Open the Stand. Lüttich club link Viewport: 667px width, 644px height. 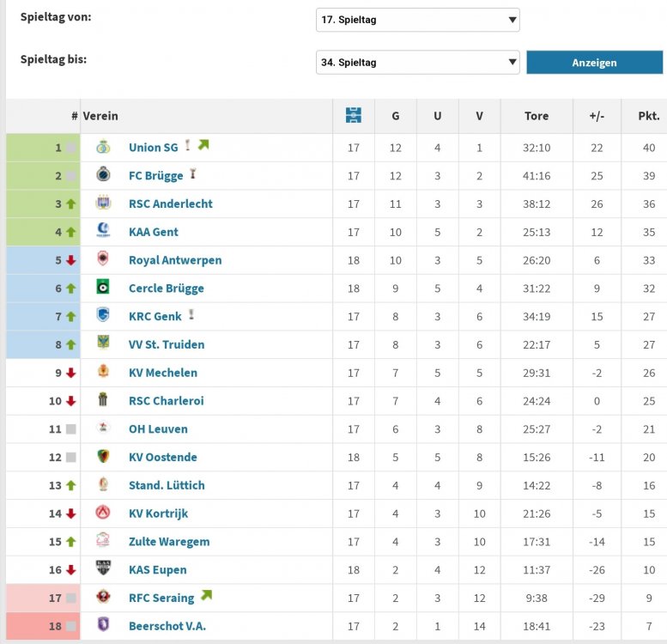tap(167, 485)
